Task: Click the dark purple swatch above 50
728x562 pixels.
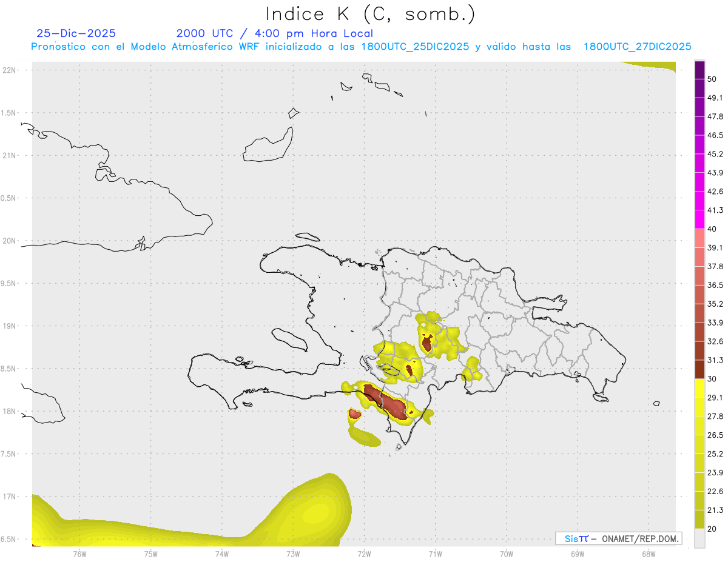Action: coord(699,70)
